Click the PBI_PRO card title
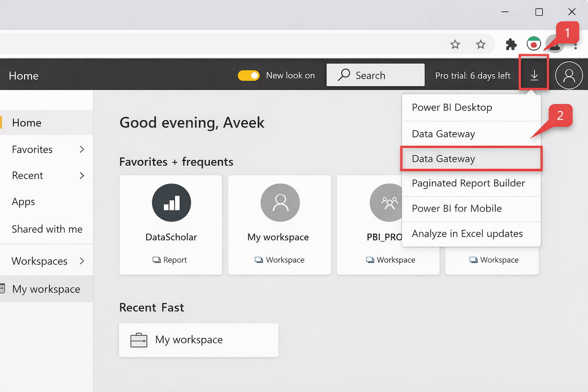The width and height of the screenshot is (588, 392). (384, 237)
